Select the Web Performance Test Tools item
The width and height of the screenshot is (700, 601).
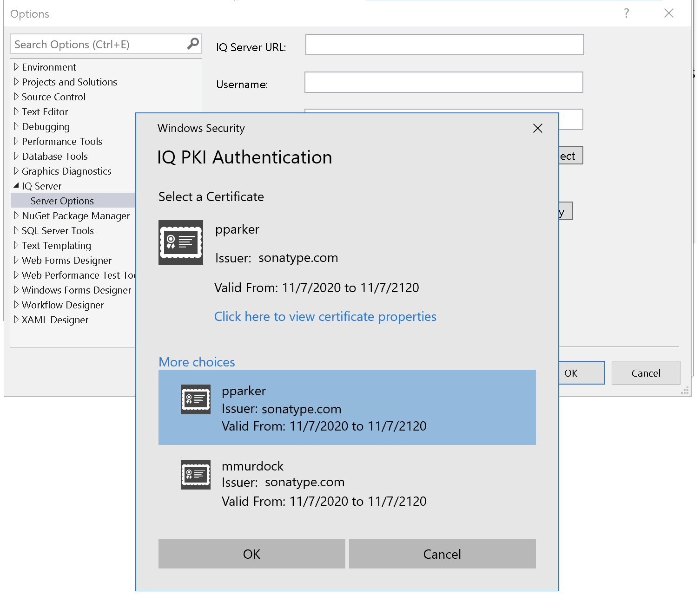coord(79,275)
